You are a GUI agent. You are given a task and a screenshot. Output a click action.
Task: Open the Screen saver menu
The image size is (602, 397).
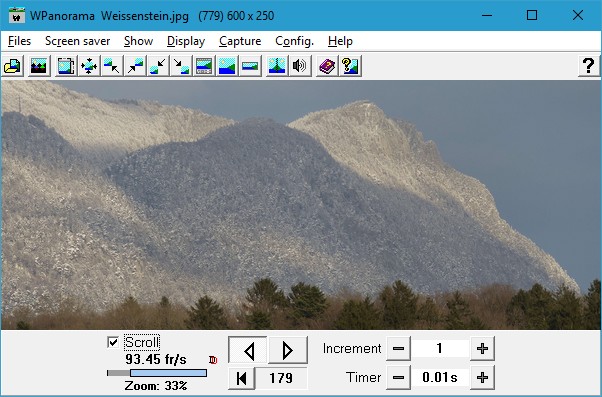[x=78, y=41]
